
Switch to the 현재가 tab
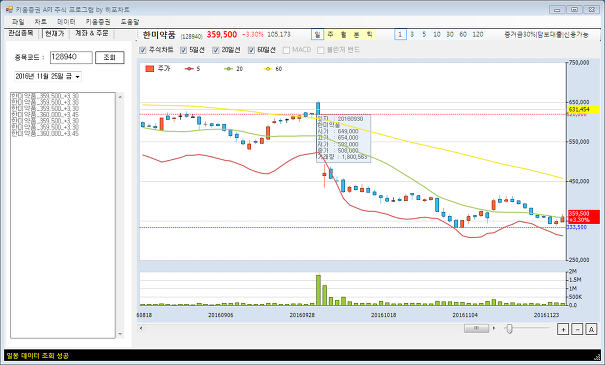pos(54,34)
